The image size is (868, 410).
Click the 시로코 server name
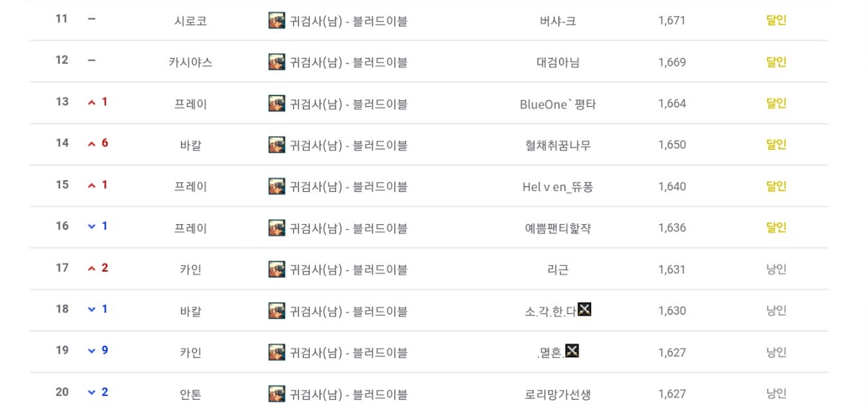190,21
